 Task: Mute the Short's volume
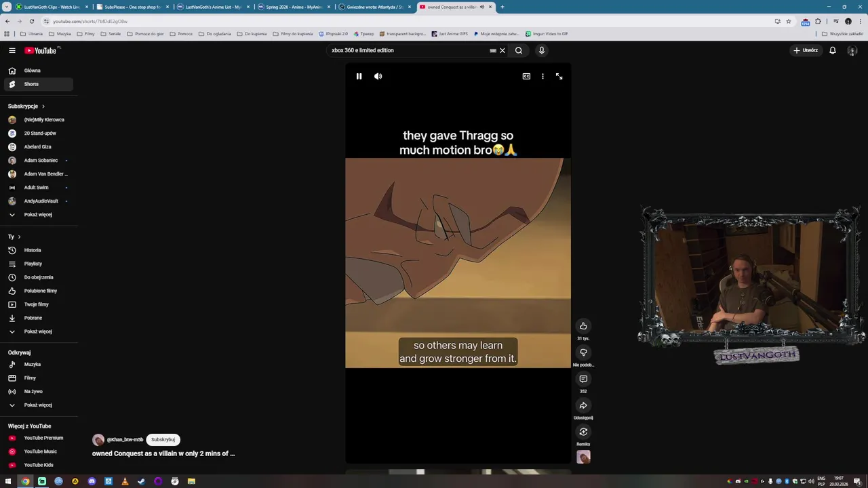tap(378, 77)
